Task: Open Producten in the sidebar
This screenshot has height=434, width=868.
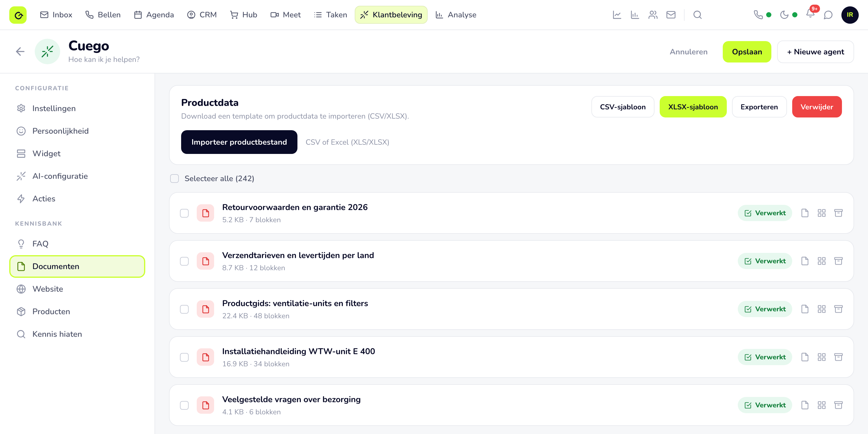Action: [x=77, y=312]
